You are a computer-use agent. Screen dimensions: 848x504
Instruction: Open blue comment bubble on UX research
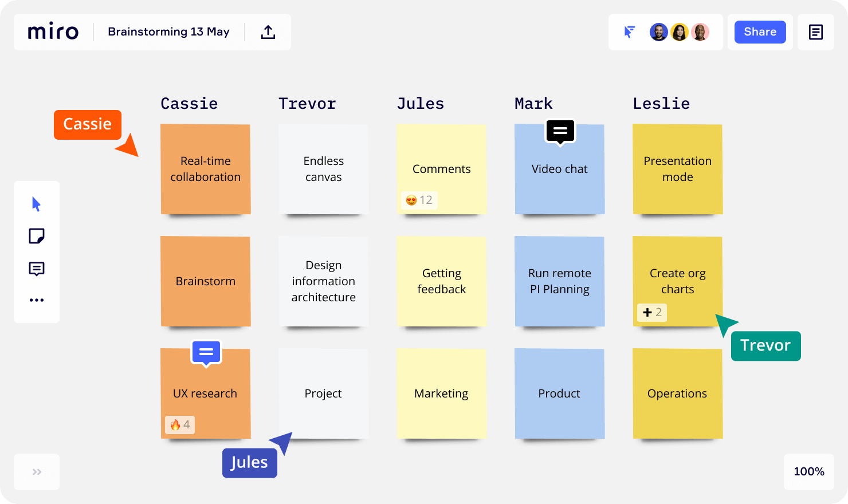(x=206, y=352)
